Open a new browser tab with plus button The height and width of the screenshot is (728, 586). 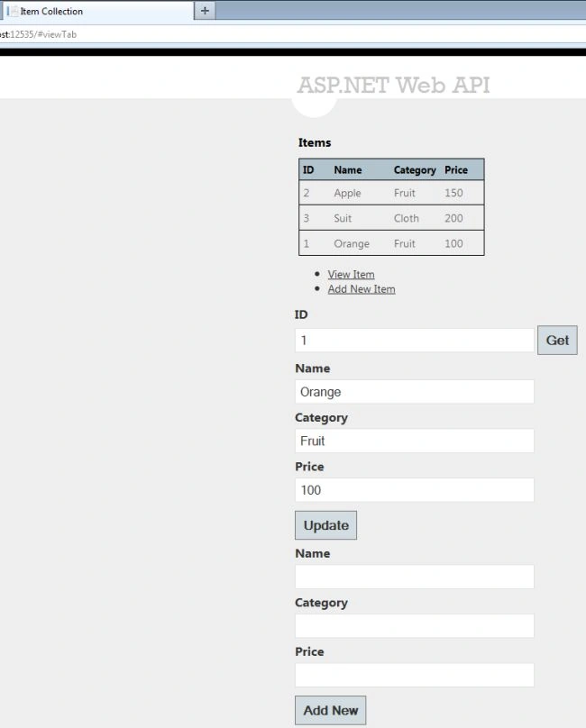(x=205, y=11)
